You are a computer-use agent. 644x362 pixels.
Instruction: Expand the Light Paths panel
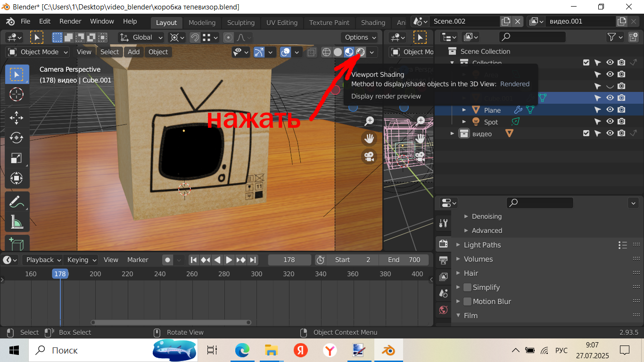pos(482,245)
